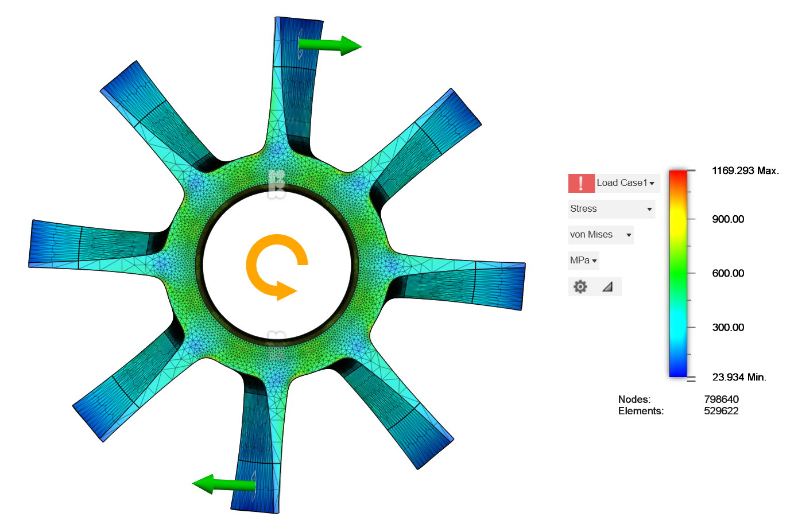The width and height of the screenshot is (798, 532).
Task: Click the green force arrow pointing right
Action: 330,45
